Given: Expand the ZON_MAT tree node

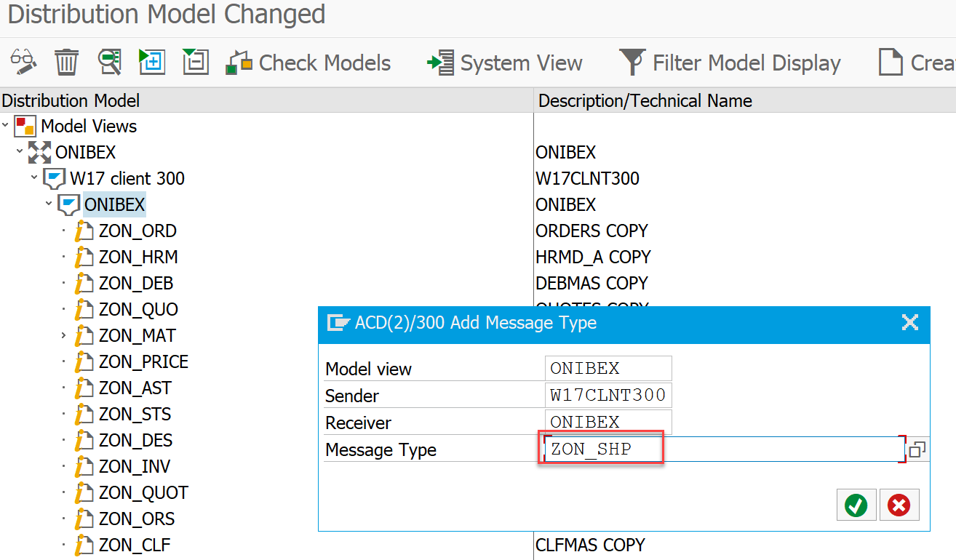Looking at the screenshot, I should pyautogui.click(x=63, y=335).
